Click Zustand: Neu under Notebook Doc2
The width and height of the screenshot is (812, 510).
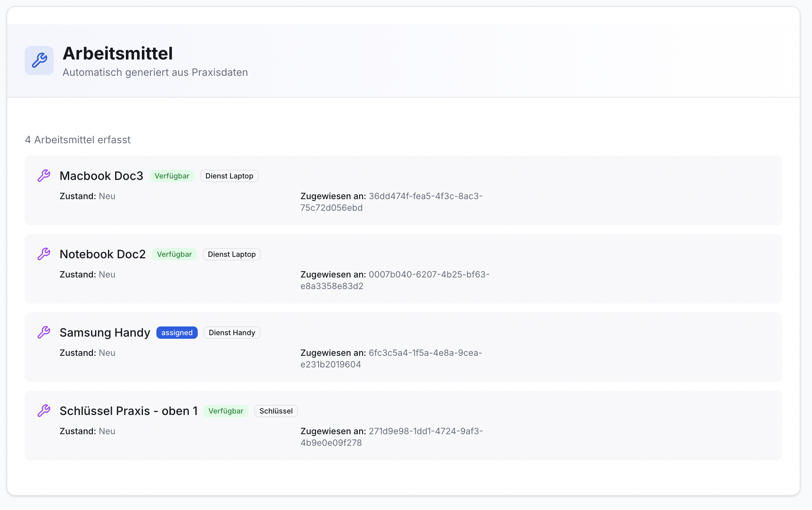87,274
